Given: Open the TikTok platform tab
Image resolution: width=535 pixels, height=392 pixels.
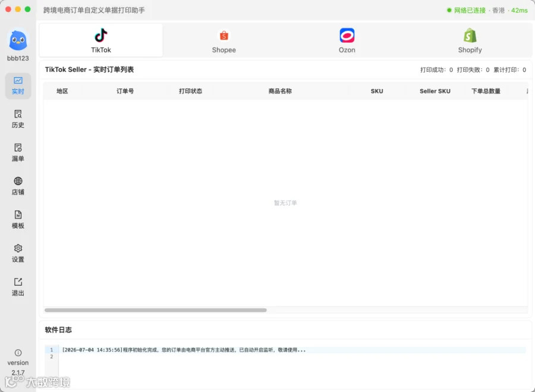Looking at the screenshot, I should [x=101, y=40].
